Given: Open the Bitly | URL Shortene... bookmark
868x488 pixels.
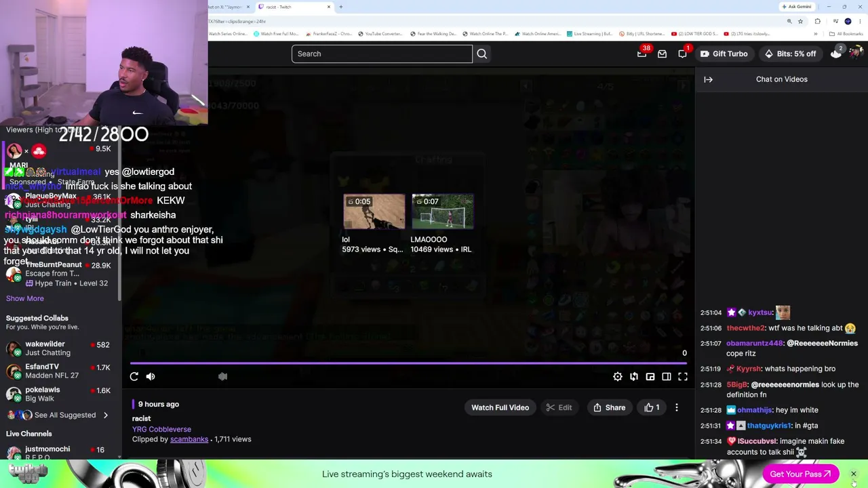Looking at the screenshot, I should (x=642, y=34).
